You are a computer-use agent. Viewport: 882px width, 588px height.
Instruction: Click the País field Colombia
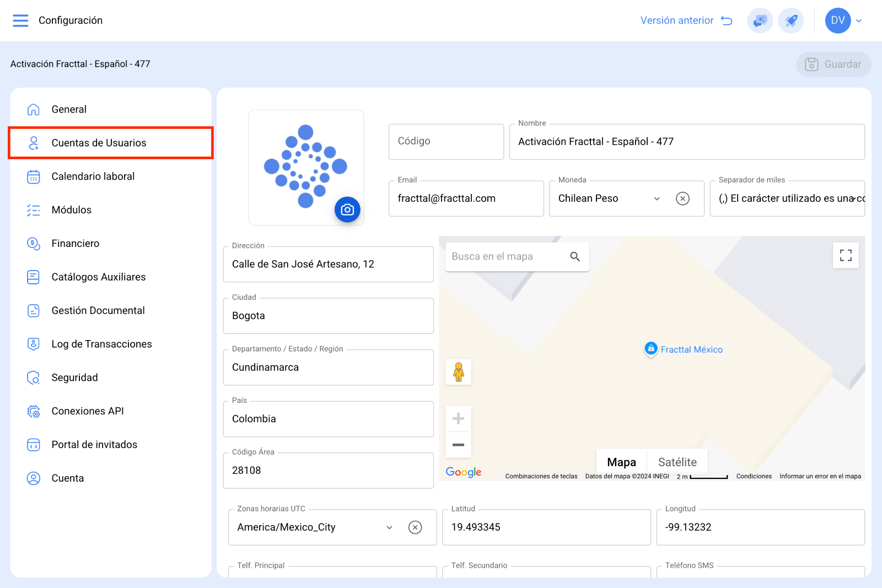pyautogui.click(x=329, y=419)
